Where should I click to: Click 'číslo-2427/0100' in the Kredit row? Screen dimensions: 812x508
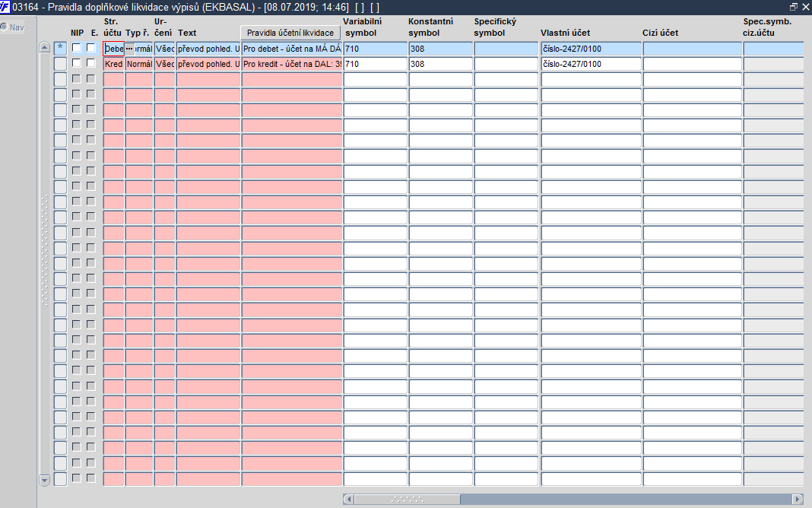(x=592, y=64)
